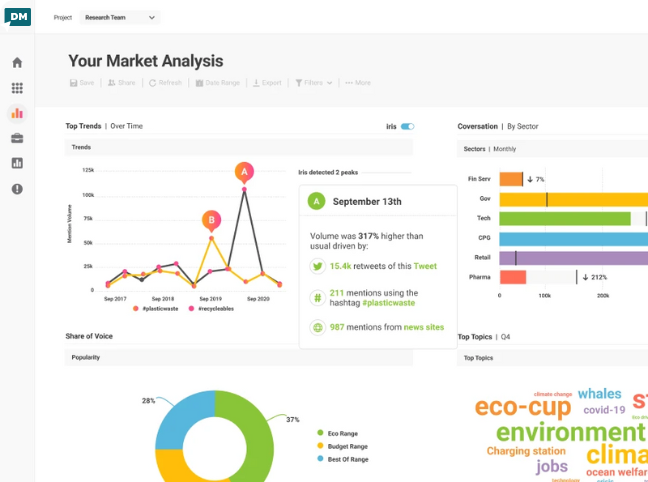The height and width of the screenshot is (482, 648).
Task: Expand the Filters dropdown
Action: (314, 83)
